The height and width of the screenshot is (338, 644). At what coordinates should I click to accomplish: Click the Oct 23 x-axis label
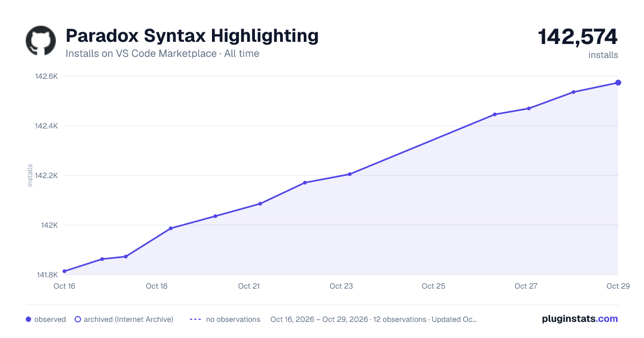pos(341,286)
